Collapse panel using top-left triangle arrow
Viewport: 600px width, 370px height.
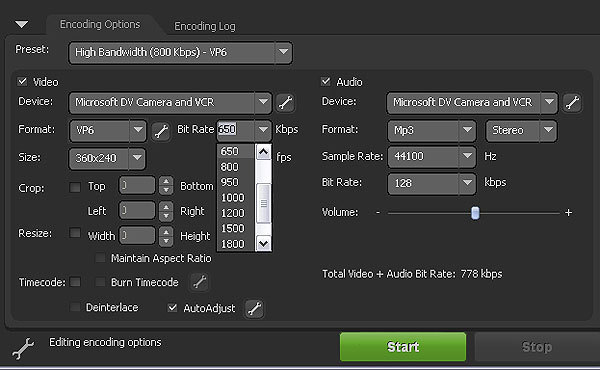coord(21,25)
